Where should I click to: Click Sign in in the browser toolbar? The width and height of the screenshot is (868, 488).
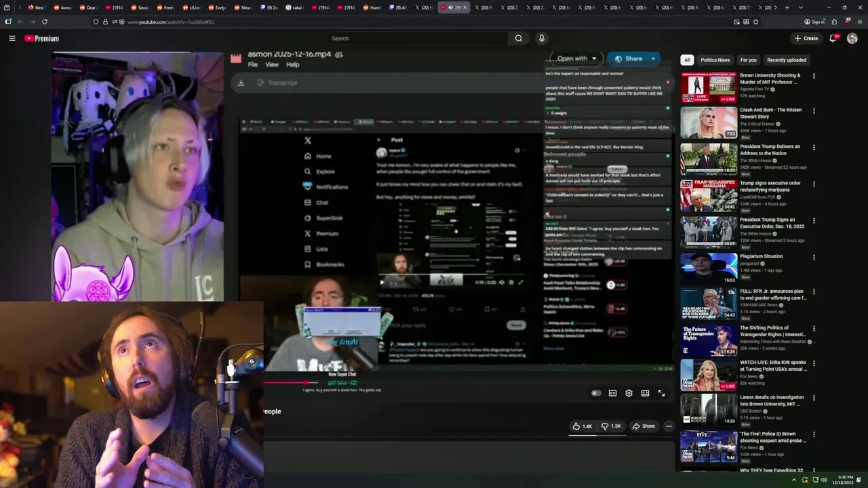coord(814,22)
